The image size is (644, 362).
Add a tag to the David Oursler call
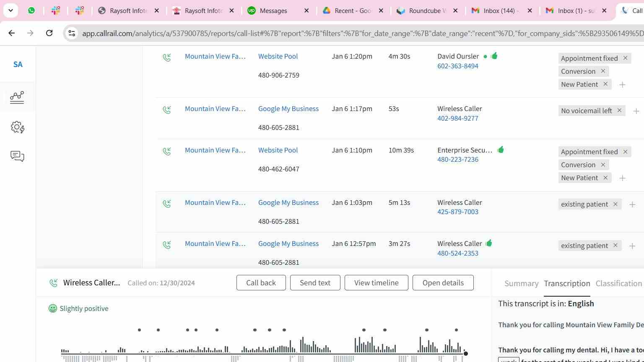(622, 85)
